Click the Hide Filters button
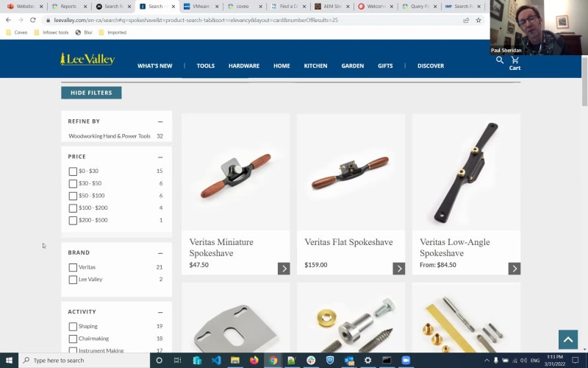 pos(91,93)
